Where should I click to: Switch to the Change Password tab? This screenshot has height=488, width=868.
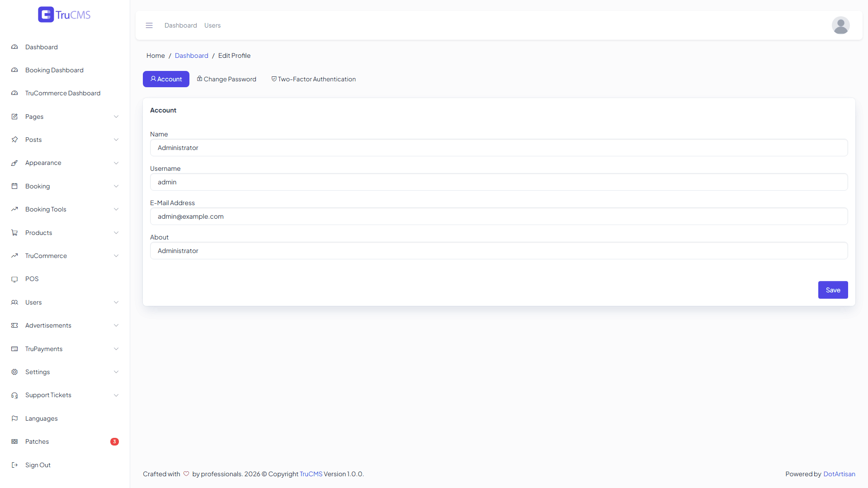226,79
